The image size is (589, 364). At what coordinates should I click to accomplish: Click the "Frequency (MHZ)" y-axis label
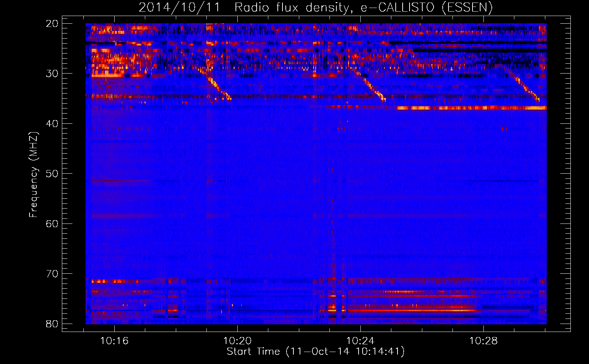[x=33, y=175]
